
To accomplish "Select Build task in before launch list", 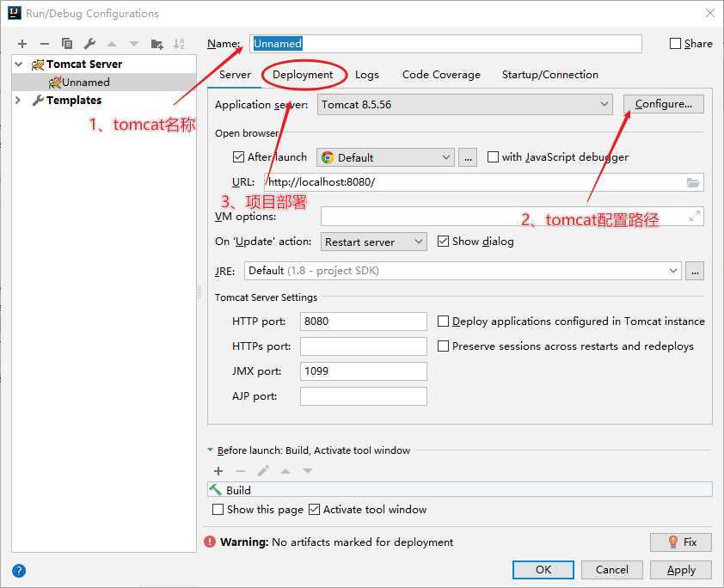I will click(460, 490).
